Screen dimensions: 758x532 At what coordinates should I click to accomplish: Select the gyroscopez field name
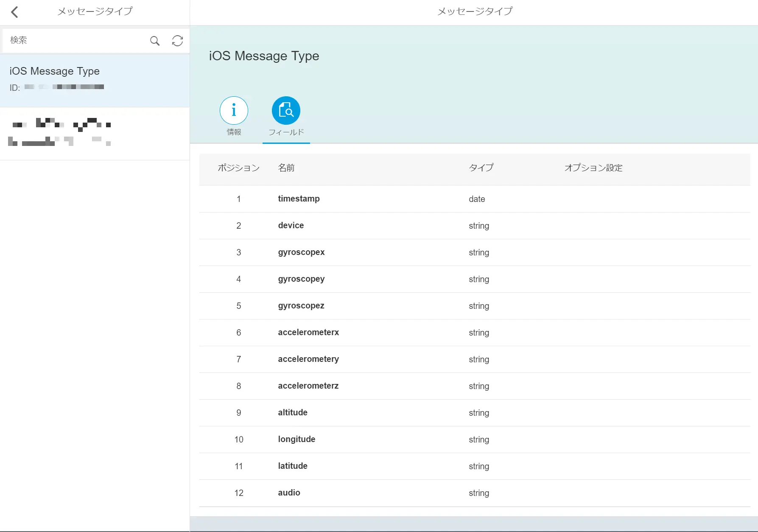click(x=301, y=306)
